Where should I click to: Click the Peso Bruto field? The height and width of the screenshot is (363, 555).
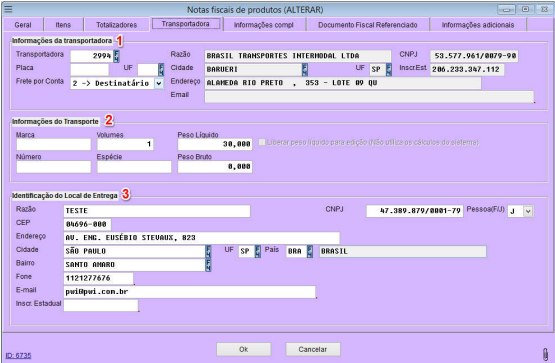215,167
